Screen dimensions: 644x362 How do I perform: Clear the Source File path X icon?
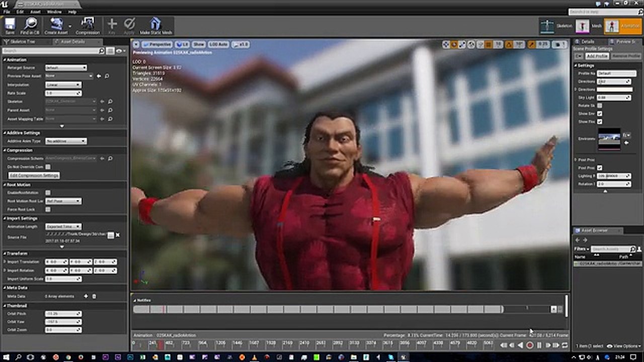118,235
